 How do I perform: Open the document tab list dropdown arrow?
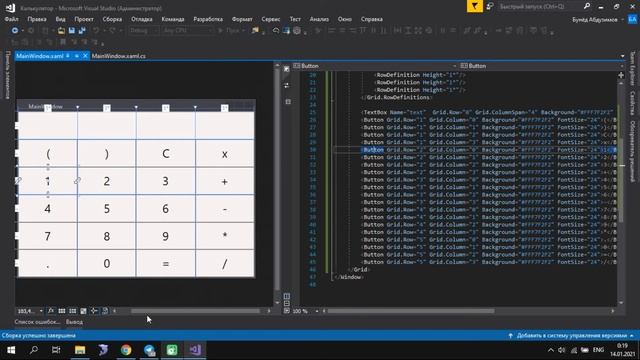622,56
